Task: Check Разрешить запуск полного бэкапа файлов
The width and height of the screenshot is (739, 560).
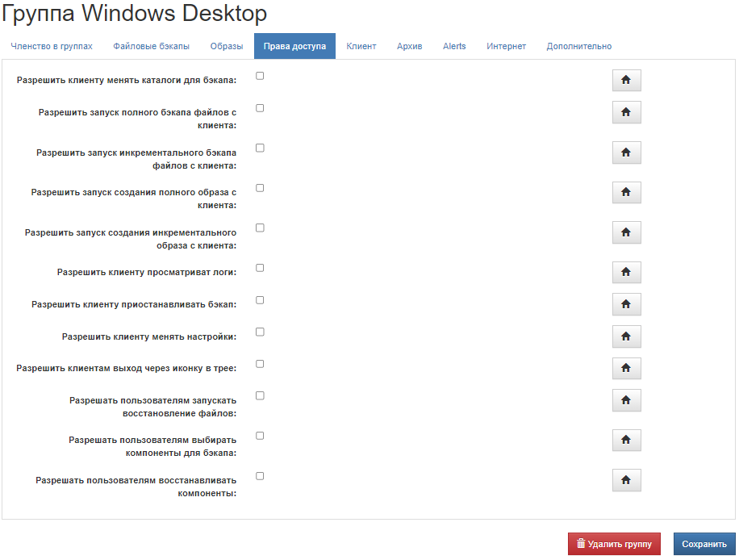Action: coord(260,108)
